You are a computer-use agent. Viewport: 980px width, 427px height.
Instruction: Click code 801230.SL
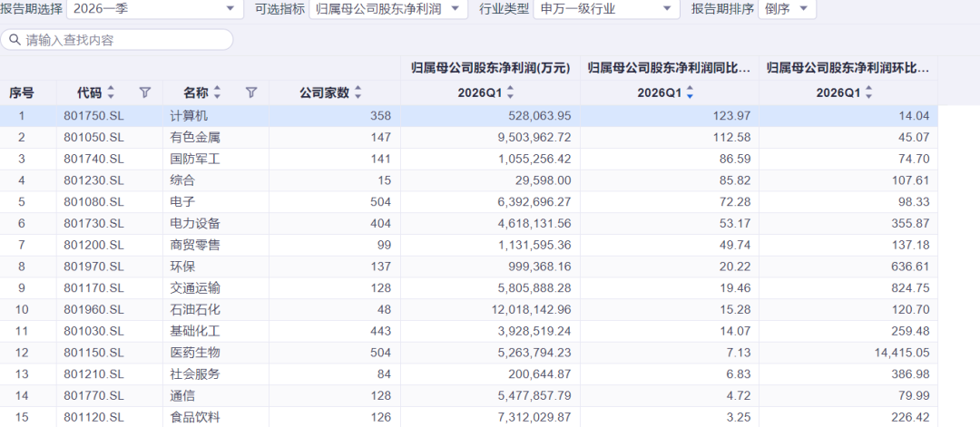pos(93,180)
